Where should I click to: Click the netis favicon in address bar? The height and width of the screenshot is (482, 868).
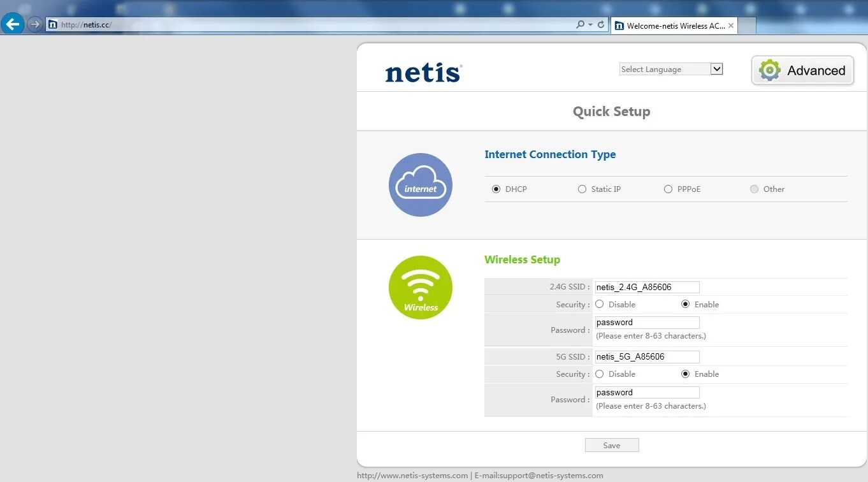pos(53,25)
